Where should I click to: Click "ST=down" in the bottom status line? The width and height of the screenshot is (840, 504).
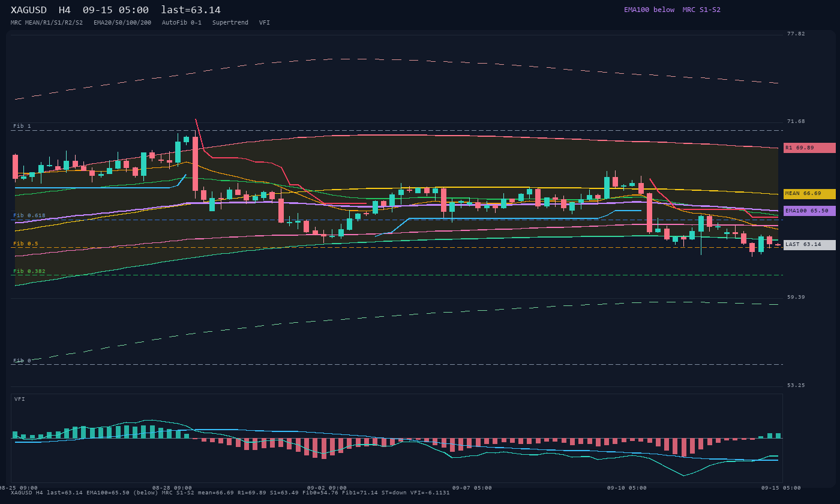394,493
